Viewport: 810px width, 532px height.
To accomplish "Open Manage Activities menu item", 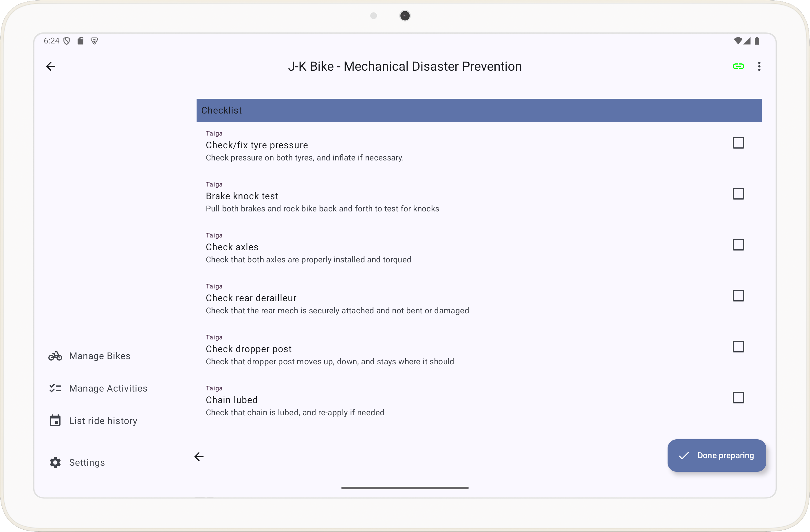I will coord(108,388).
